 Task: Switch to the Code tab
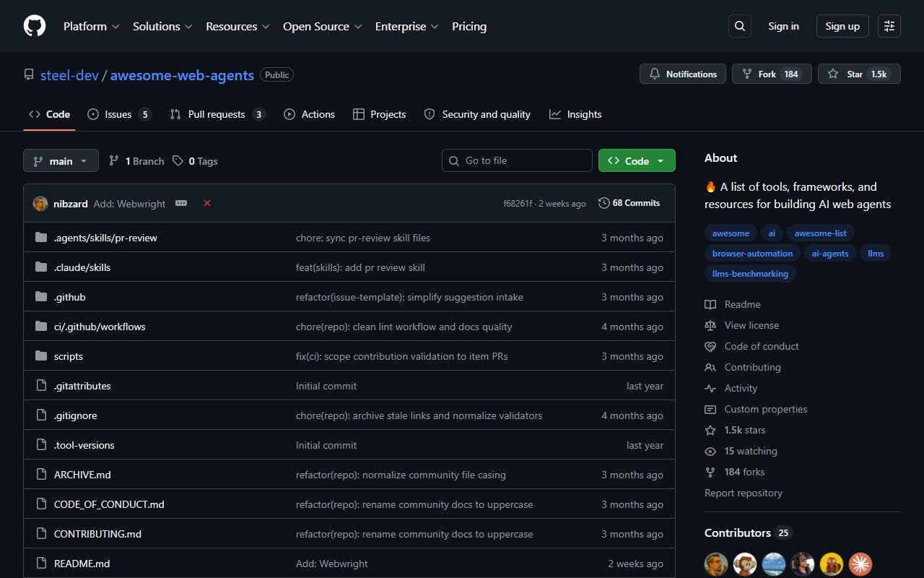pyautogui.click(x=49, y=114)
